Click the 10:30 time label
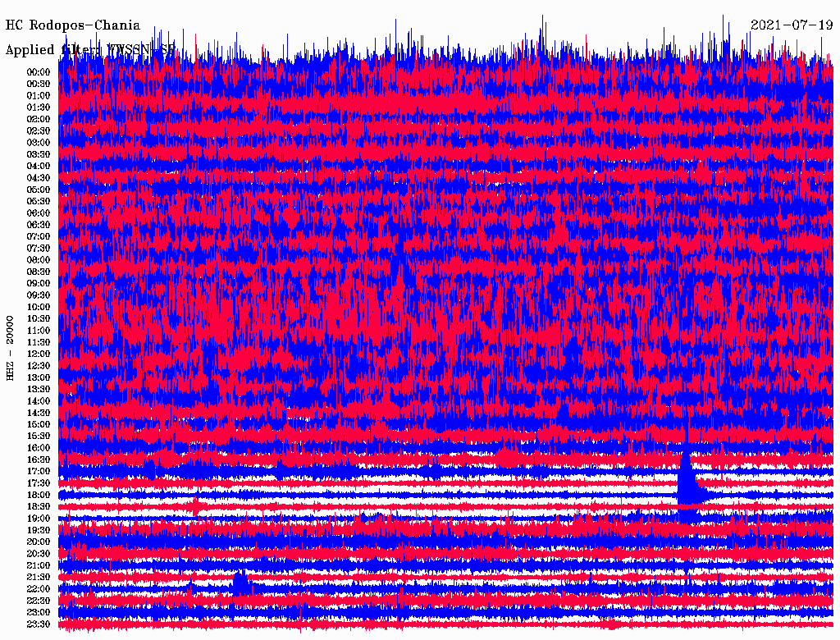Image resolution: width=840 pixels, height=640 pixels. point(39,319)
